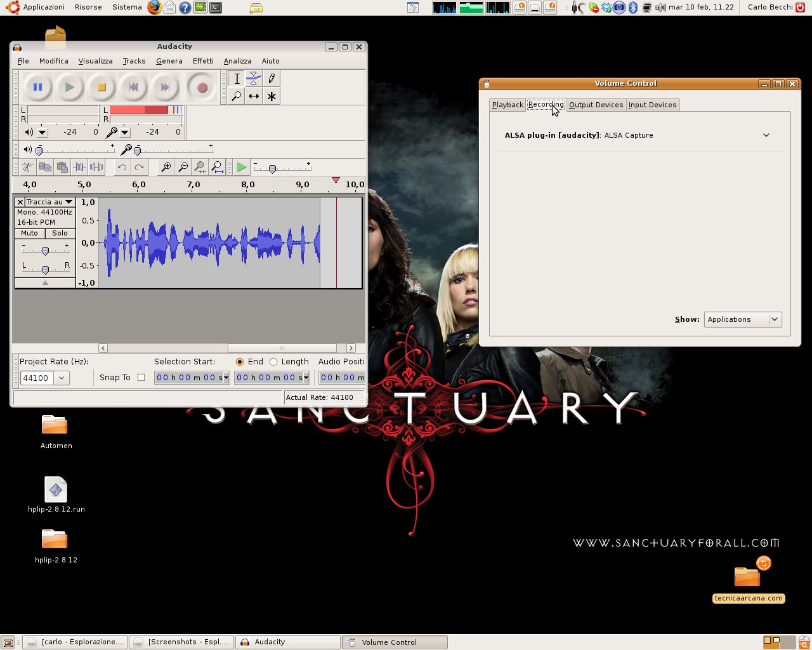Toggle the Snap To checkbox
812x650 pixels.
tap(141, 378)
